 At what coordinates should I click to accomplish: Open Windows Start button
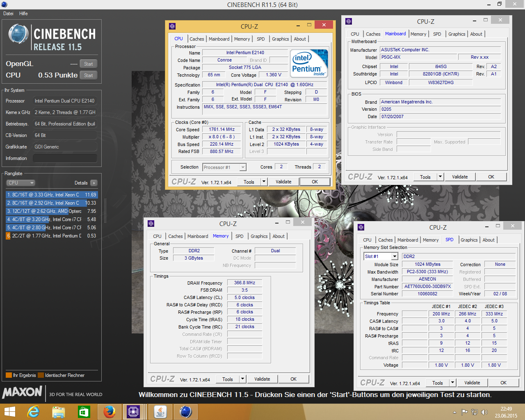tap(9, 412)
